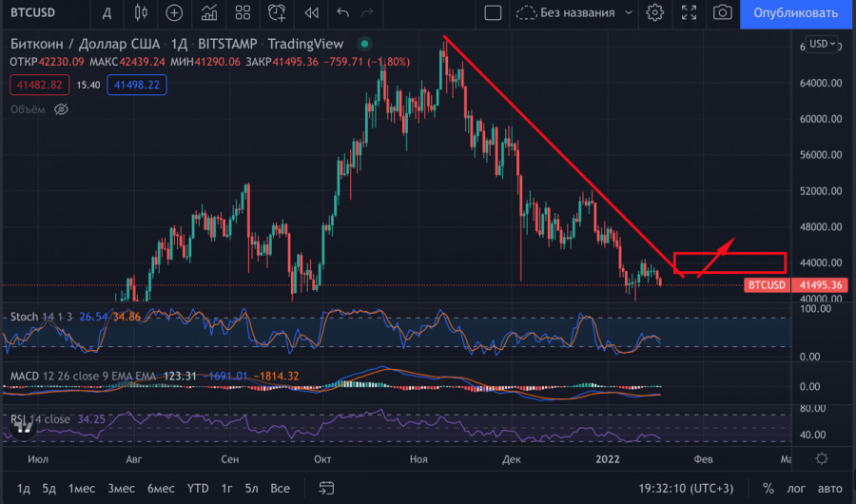
Task: Start bar replay with the rewind icon
Action: [312, 12]
